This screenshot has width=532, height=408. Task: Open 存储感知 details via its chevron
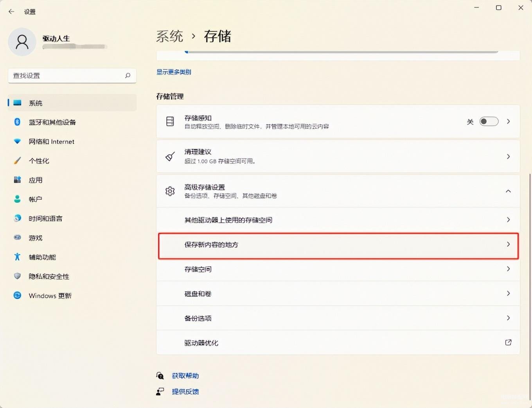[x=508, y=121]
